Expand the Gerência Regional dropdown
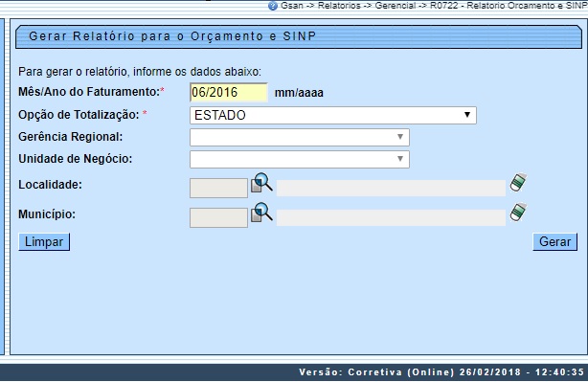This screenshot has height=382, width=588. pos(300,137)
